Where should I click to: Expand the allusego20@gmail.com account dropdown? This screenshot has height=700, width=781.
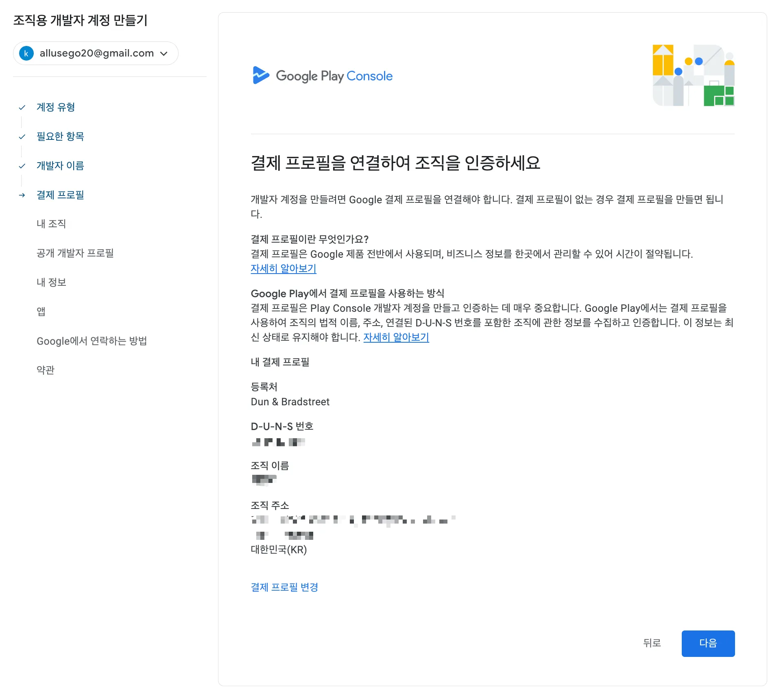pyautogui.click(x=96, y=53)
